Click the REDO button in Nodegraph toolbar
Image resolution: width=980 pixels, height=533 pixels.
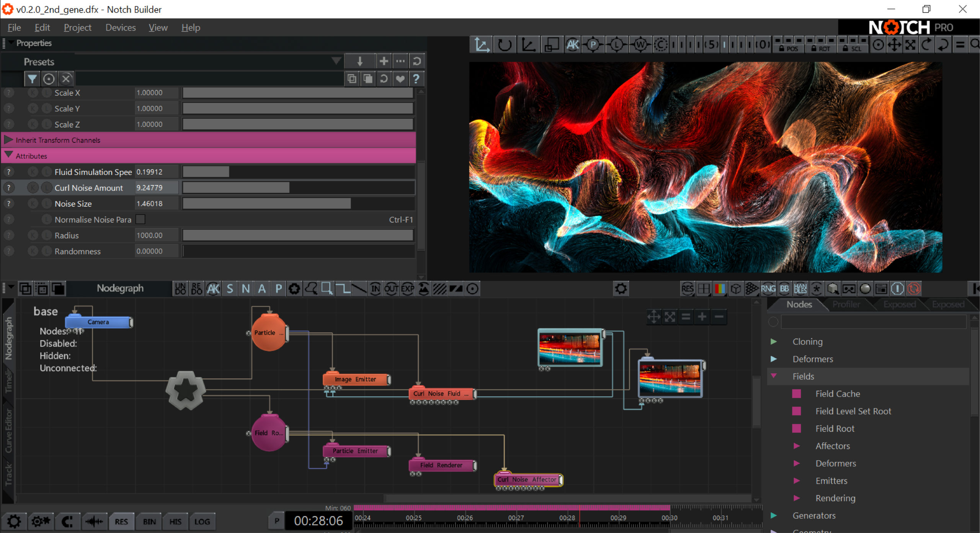click(x=196, y=289)
